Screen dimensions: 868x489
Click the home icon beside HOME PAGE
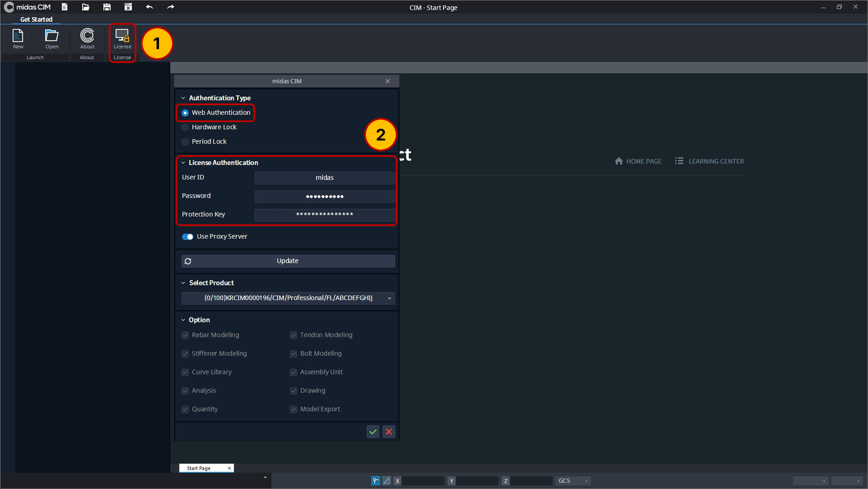point(619,161)
